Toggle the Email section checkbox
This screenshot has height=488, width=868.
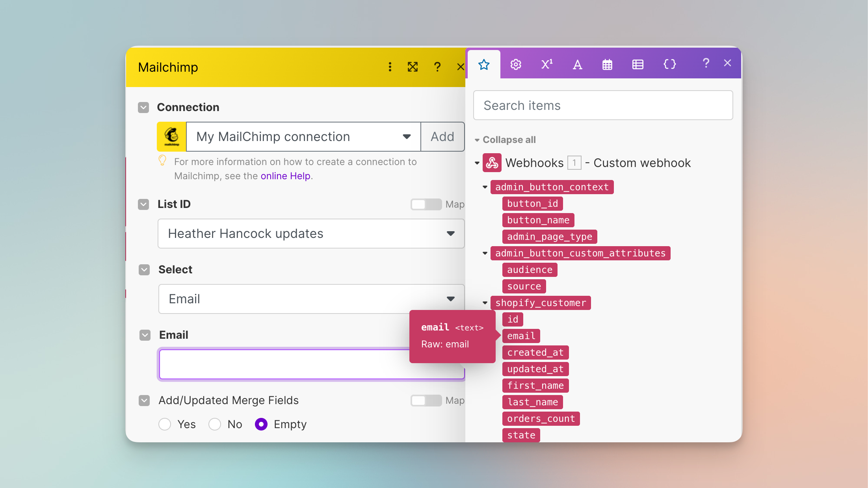(145, 335)
